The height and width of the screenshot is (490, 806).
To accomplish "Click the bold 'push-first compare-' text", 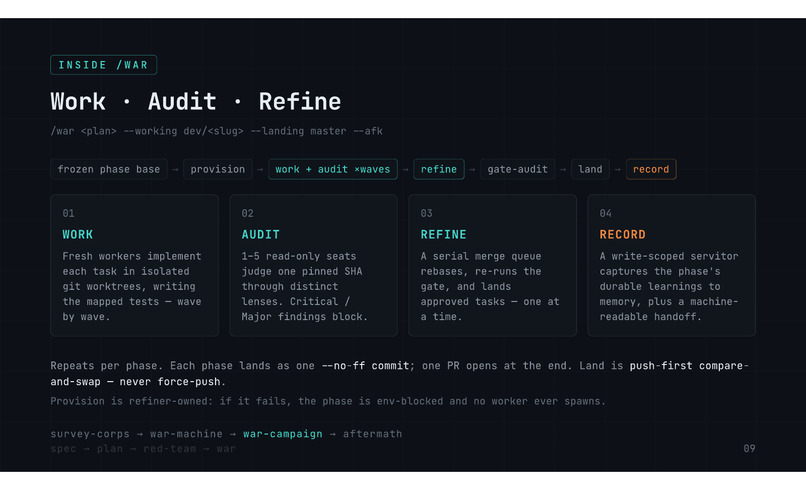I will click(x=689, y=366).
